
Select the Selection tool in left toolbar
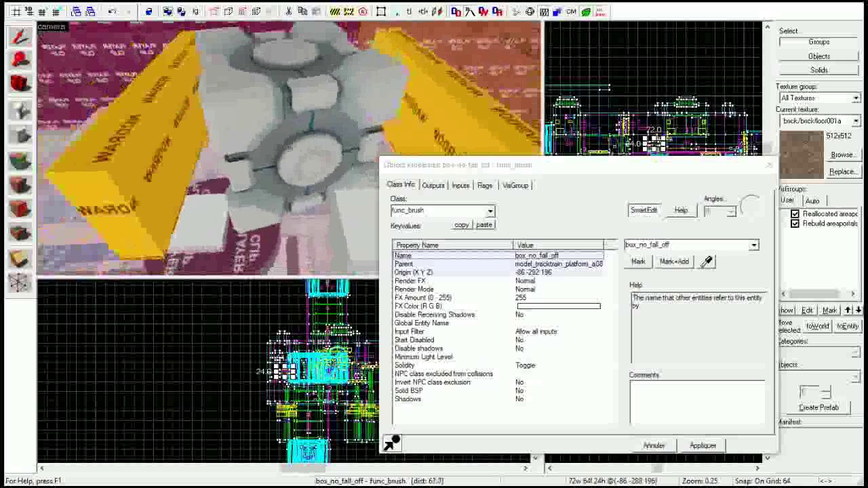pyautogui.click(x=20, y=37)
